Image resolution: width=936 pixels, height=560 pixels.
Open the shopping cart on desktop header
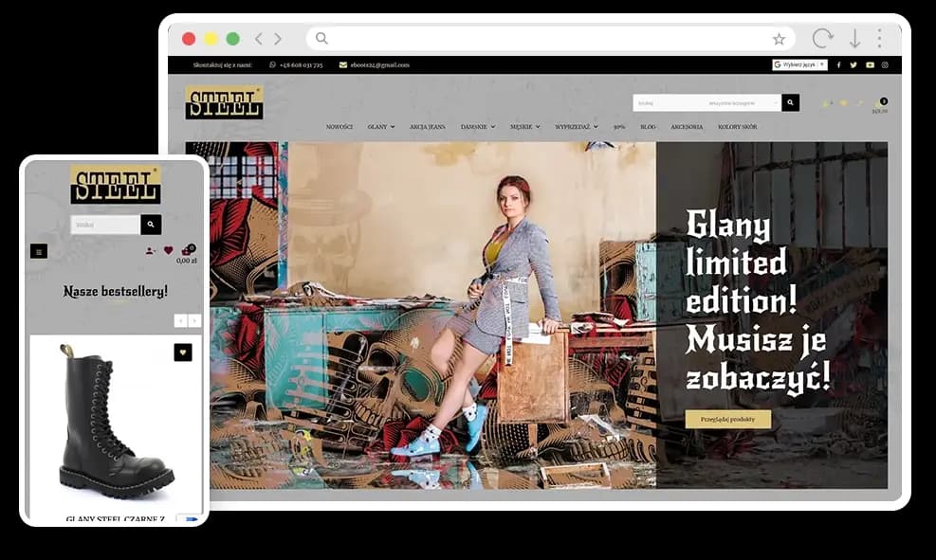click(x=880, y=104)
